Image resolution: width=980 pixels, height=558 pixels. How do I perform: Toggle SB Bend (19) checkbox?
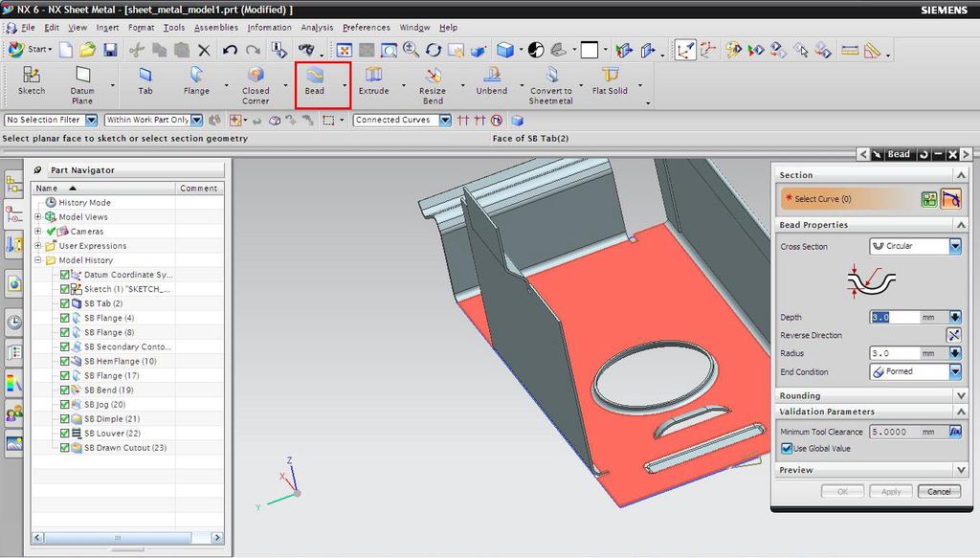click(64, 390)
